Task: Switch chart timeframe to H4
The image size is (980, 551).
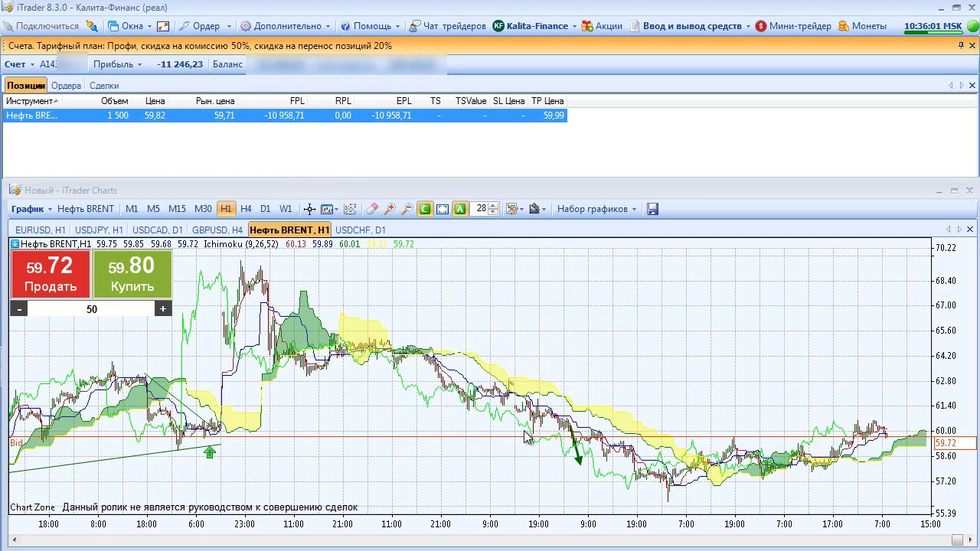Action: [246, 209]
